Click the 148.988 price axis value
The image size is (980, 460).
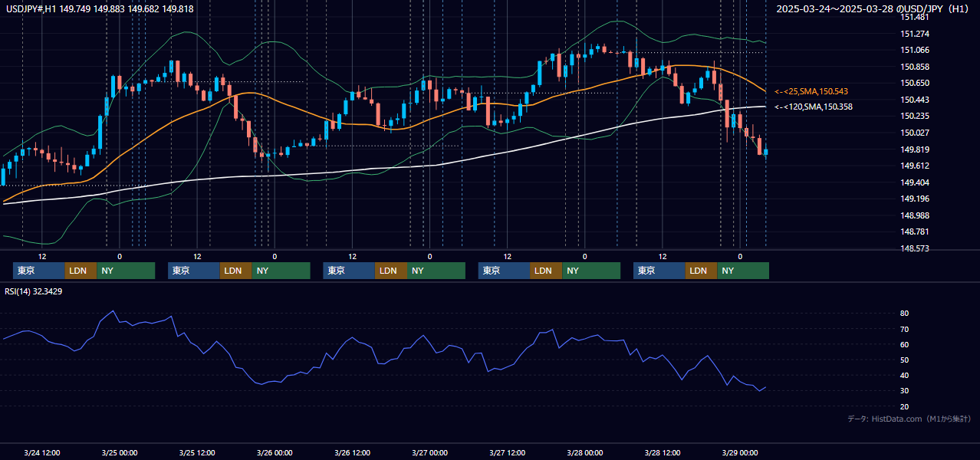point(915,215)
